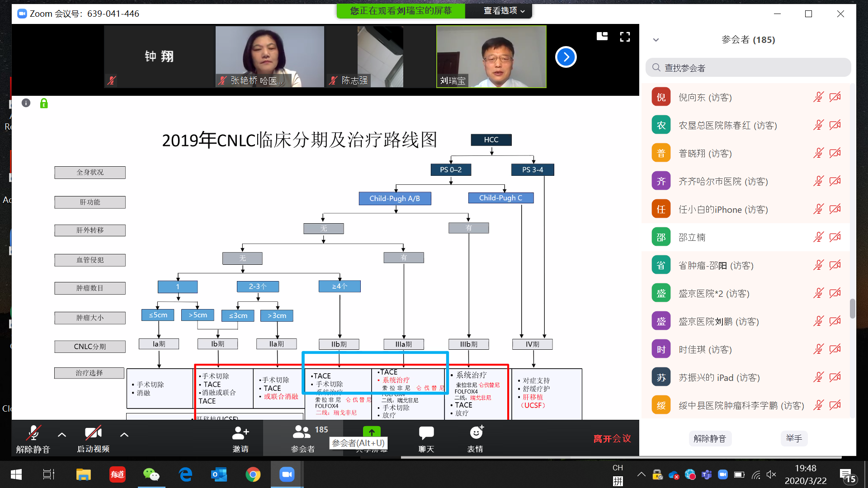
Task: Click the Raise Hand (举手) button
Action: click(x=794, y=438)
